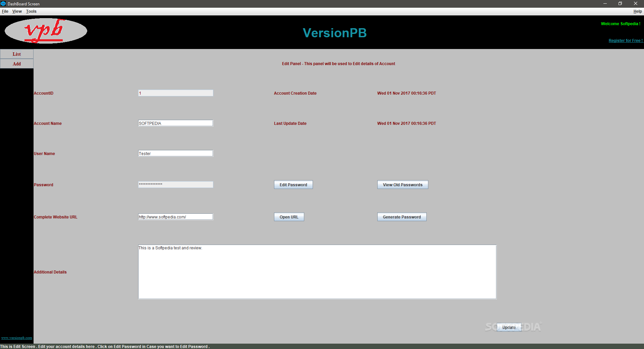Viewport: 644px width, 349px height.
Task: Click the Update button
Action: [x=509, y=328]
